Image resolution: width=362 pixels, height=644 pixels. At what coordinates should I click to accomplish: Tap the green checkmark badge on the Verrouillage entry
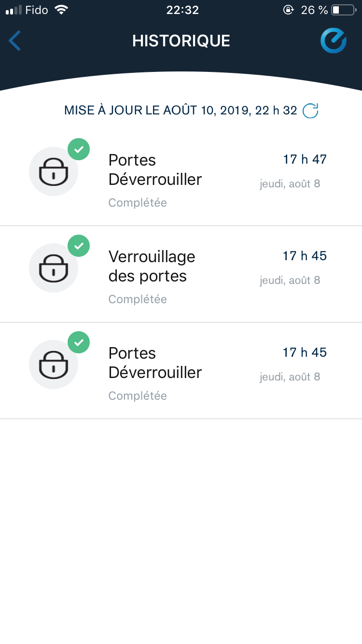pyautogui.click(x=79, y=246)
